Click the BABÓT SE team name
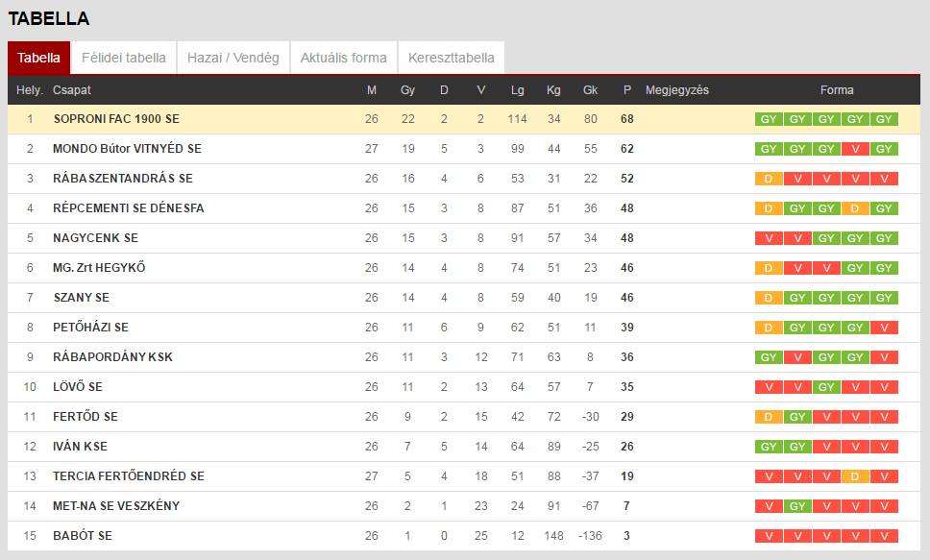This screenshot has height=560, width=930. [83, 536]
